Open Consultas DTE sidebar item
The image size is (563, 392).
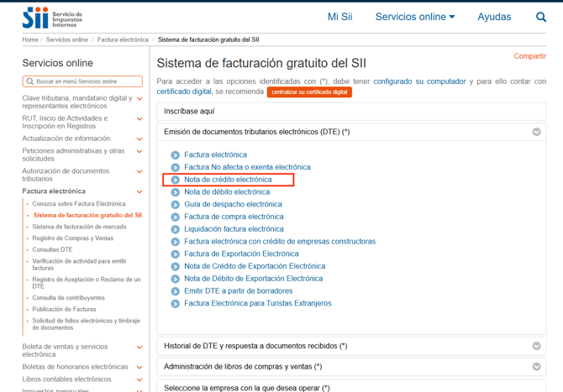point(52,249)
